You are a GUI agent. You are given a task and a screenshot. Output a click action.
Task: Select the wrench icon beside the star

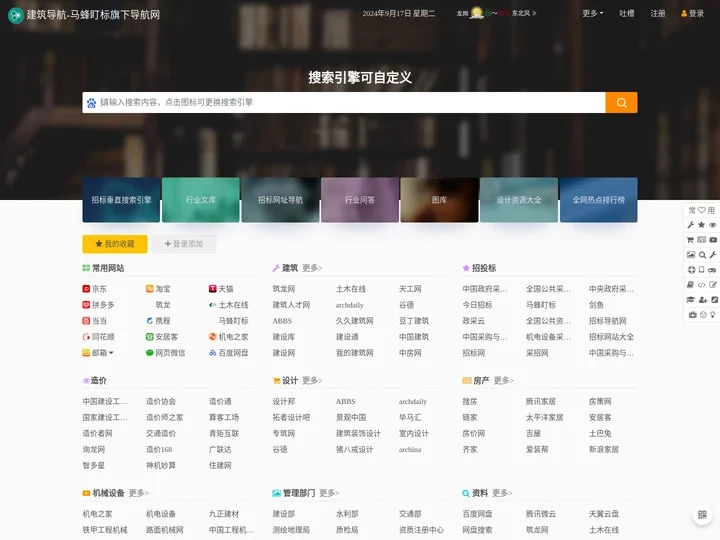click(x=691, y=225)
